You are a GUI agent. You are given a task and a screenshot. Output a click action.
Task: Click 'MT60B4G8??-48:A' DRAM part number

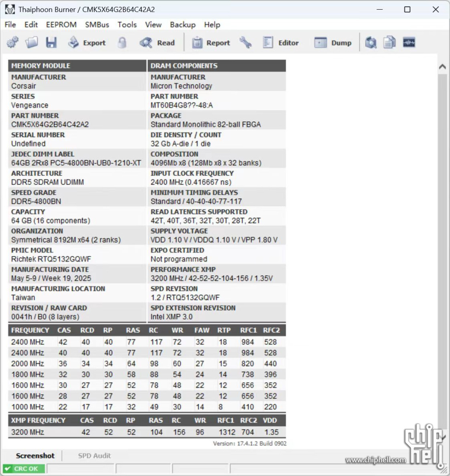point(182,105)
